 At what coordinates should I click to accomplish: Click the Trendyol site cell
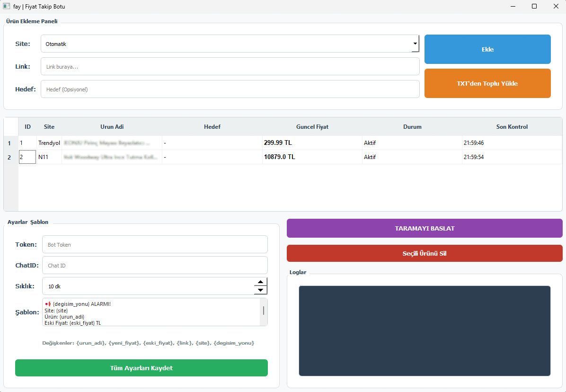(49, 143)
